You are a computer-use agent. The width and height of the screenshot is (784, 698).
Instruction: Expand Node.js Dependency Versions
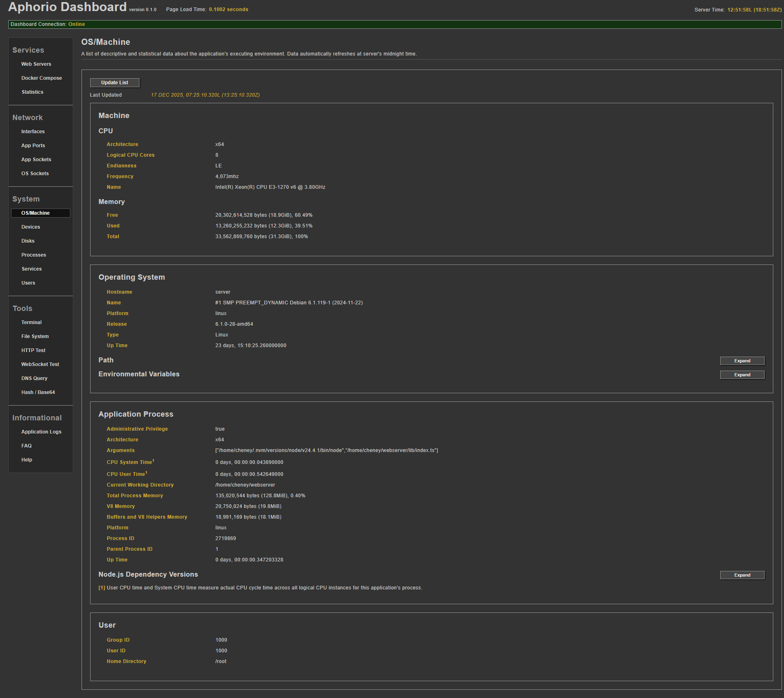(x=742, y=575)
